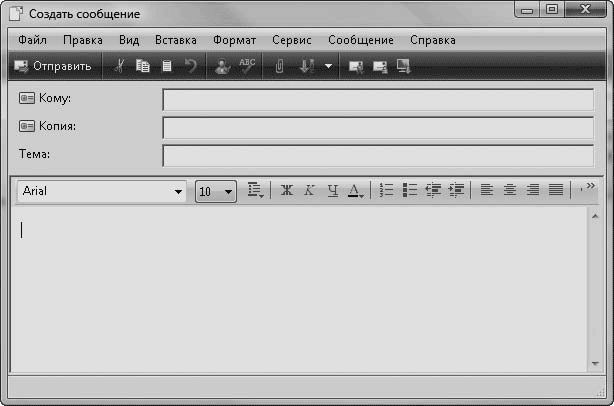The width and height of the screenshot is (614, 406).
Task: Toggle bold (Ж) formatting
Action: [x=286, y=190]
